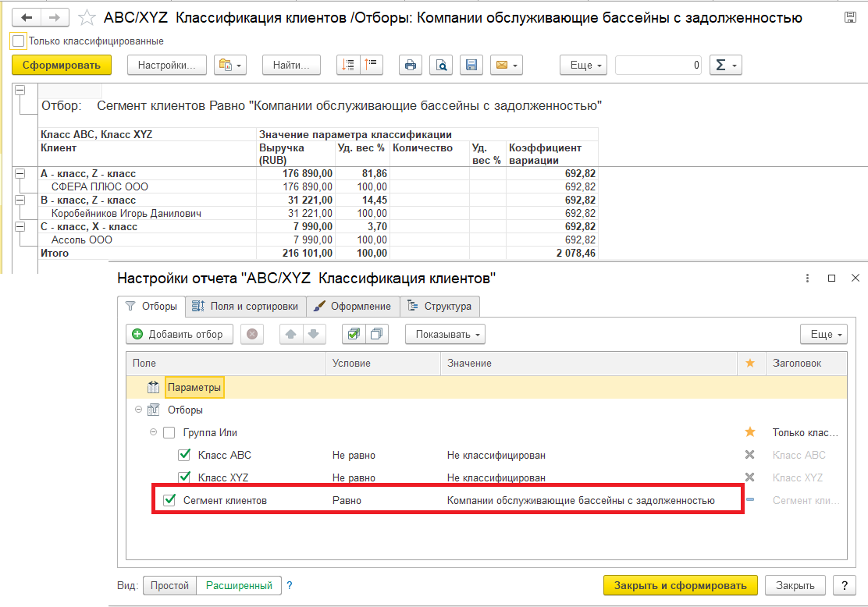Collapse the 'Группа Или' tree node
The width and height of the screenshot is (868, 607).
pyautogui.click(x=154, y=432)
